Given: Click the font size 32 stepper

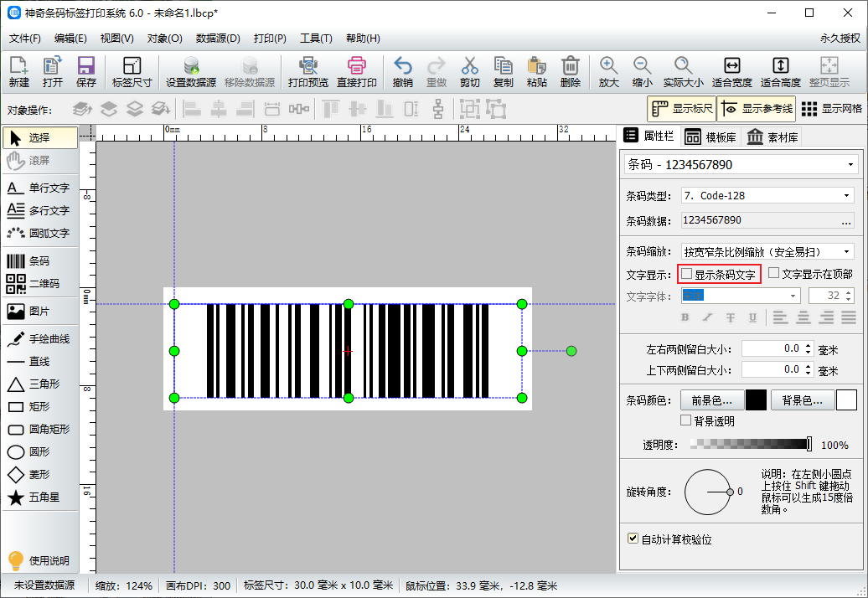Looking at the screenshot, I should tap(849, 296).
